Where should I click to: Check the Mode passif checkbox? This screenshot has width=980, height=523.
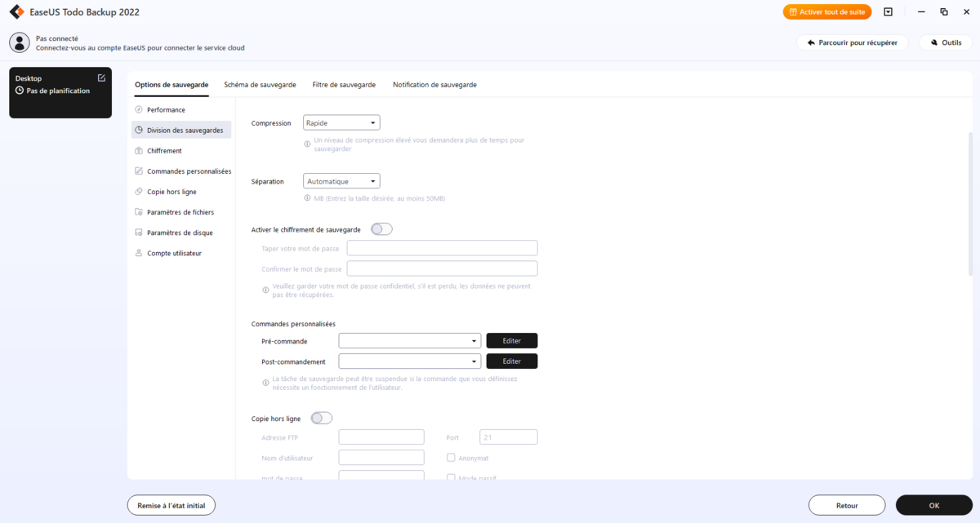tap(451, 478)
